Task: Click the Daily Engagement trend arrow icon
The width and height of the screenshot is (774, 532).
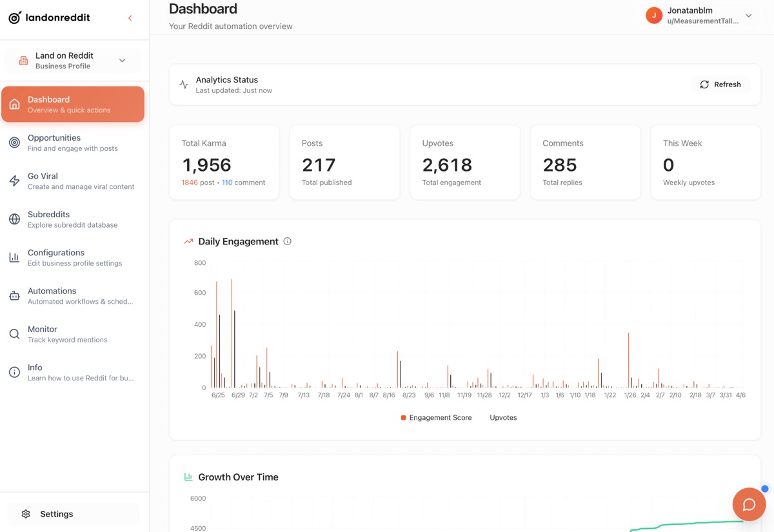Action: [188, 242]
